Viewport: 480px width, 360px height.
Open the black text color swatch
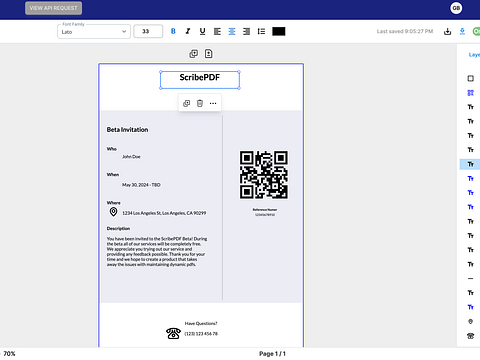(279, 31)
